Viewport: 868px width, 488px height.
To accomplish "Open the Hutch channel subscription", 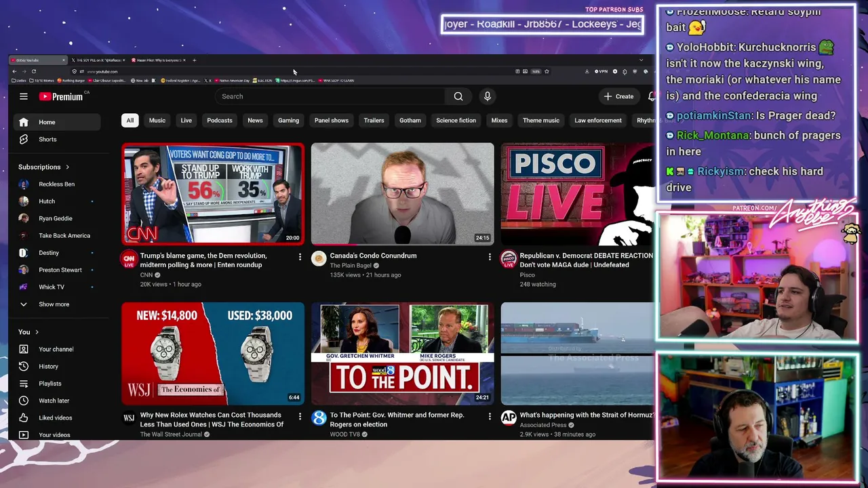I will pos(57,201).
